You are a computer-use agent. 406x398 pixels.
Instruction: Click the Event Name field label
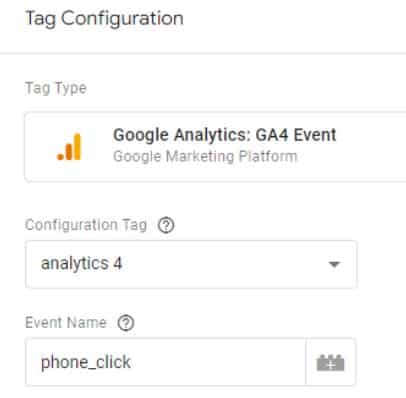pyautogui.click(x=66, y=323)
